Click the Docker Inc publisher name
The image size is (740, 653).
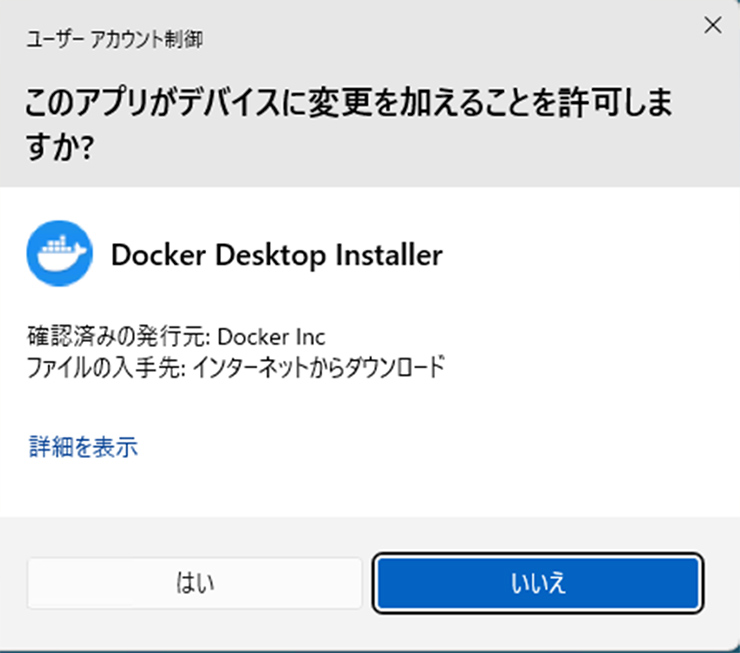(271, 336)
